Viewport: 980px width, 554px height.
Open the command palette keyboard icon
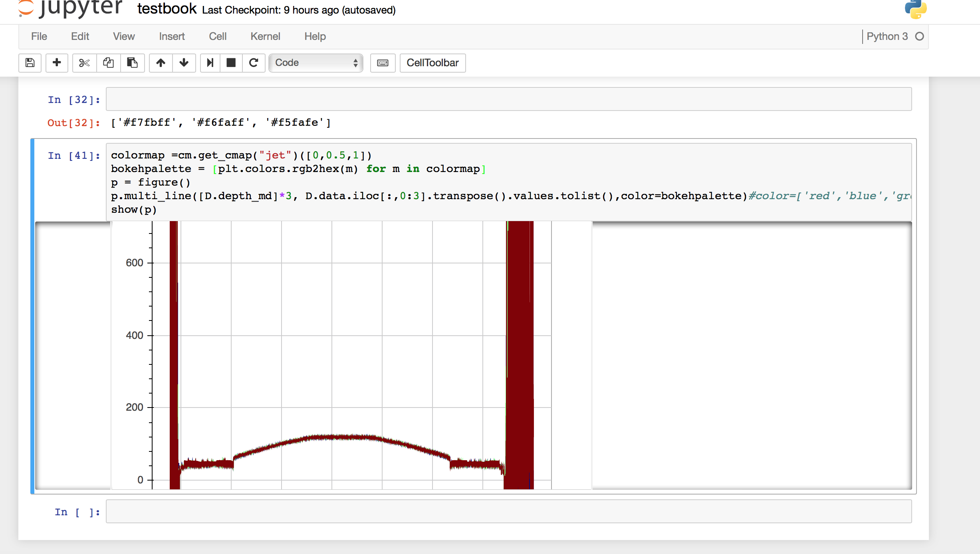coord(383,63)
